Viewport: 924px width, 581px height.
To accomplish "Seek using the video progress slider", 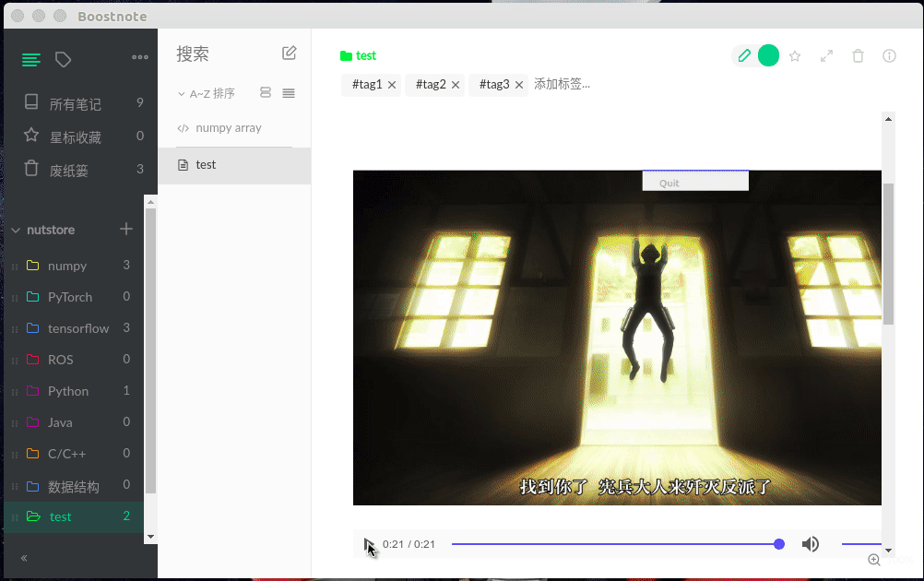I will 618,544.
